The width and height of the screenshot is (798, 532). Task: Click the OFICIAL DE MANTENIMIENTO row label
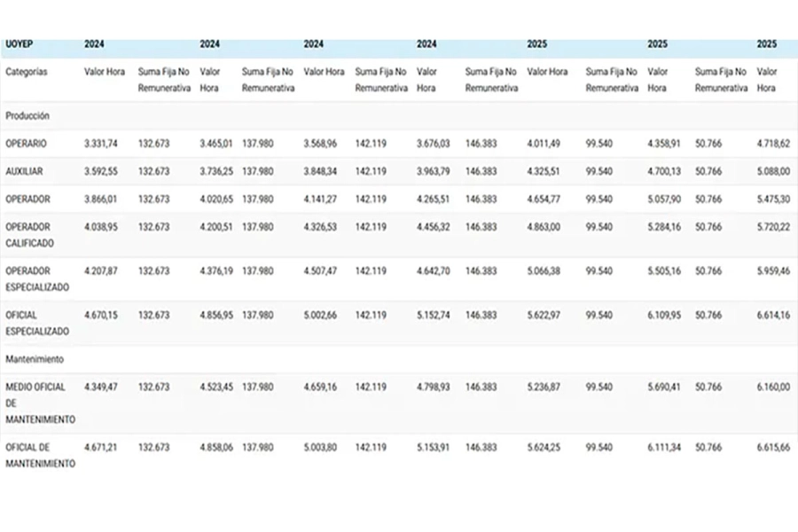(39, 456)
